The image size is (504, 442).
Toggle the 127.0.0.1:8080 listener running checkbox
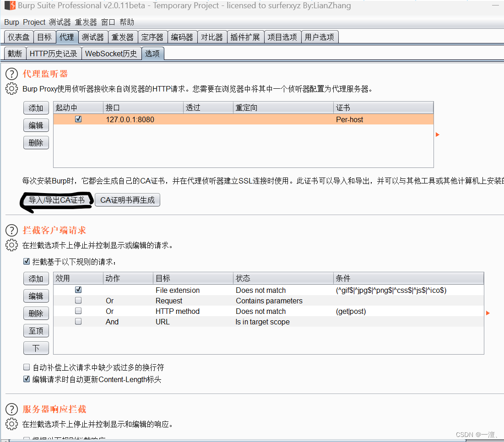coord(78,119)
